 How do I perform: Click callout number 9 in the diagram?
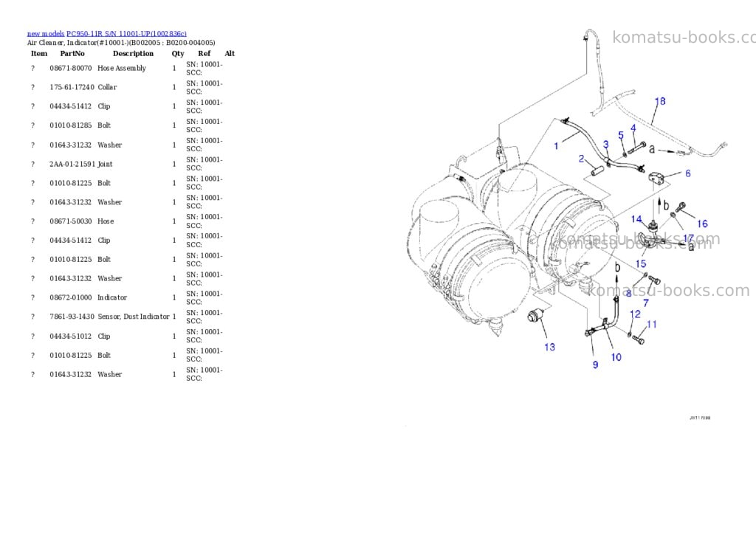(595, 365)
